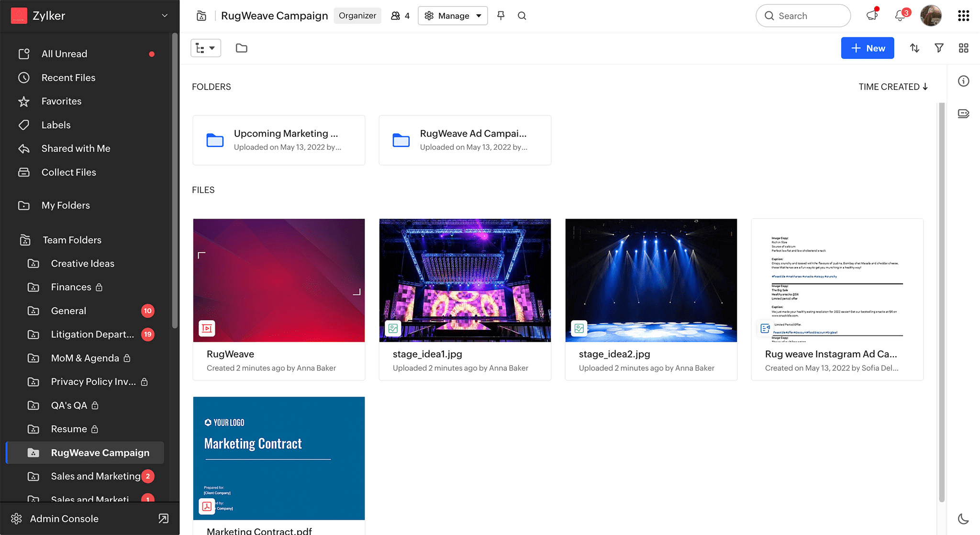Pin the RugWeave Campaign folder
Image resolution: width=980 pixels, height=535 pixels.
pos(501,16)
